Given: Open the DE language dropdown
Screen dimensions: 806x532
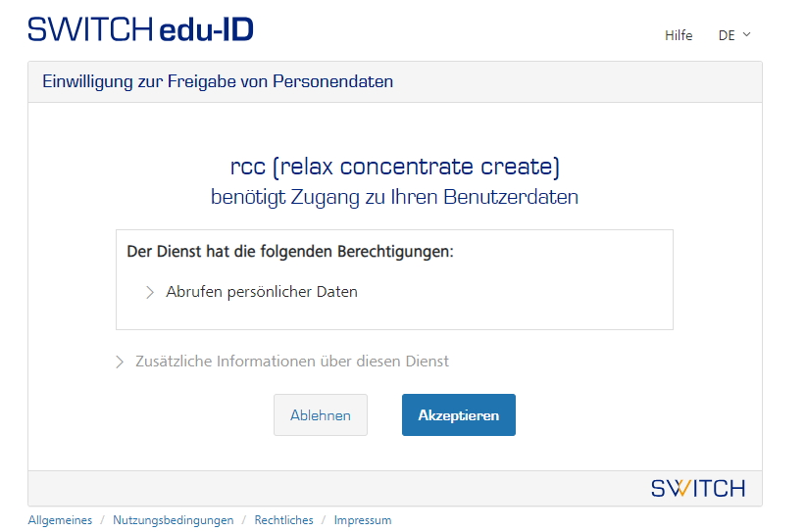Looking at the screenshot, I should [734, 35].
